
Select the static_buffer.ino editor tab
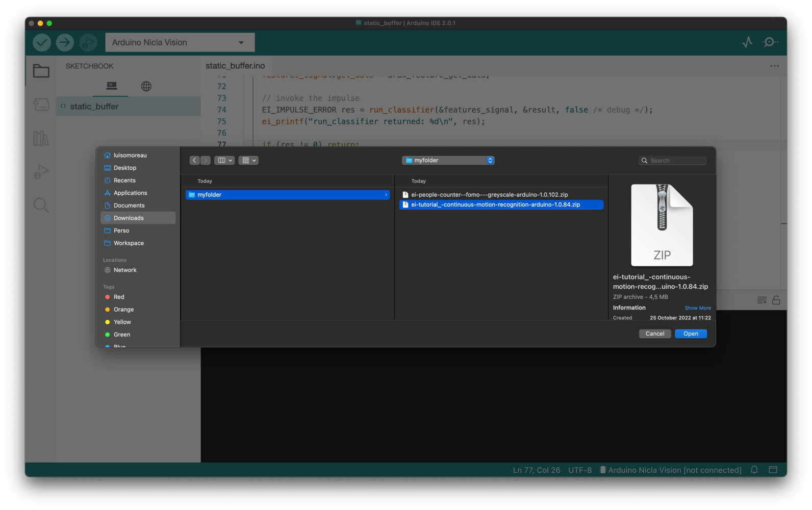tap(235, 66)
